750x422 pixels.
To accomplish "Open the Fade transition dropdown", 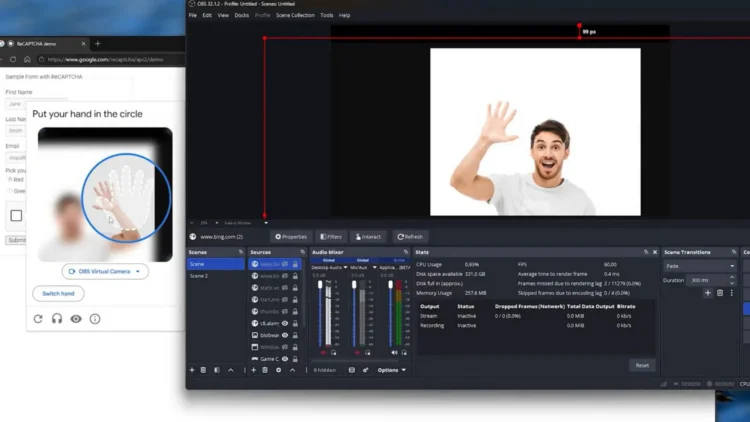I will (699, 266).
